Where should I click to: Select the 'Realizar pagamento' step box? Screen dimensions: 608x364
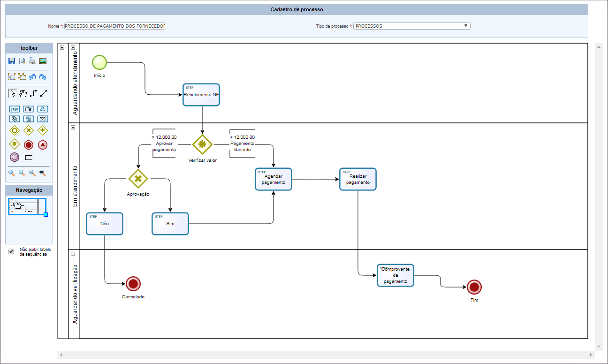click(x=358, y=179)
